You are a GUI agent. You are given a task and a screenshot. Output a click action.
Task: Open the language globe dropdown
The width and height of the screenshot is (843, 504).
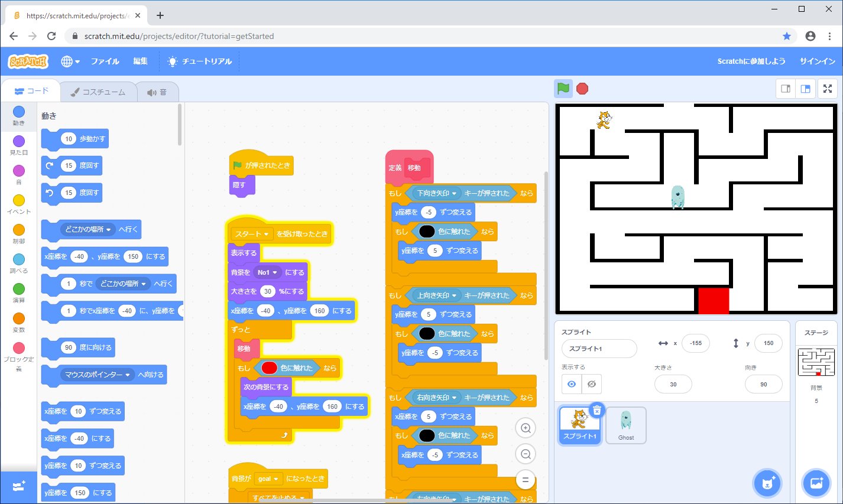[70, 61]
